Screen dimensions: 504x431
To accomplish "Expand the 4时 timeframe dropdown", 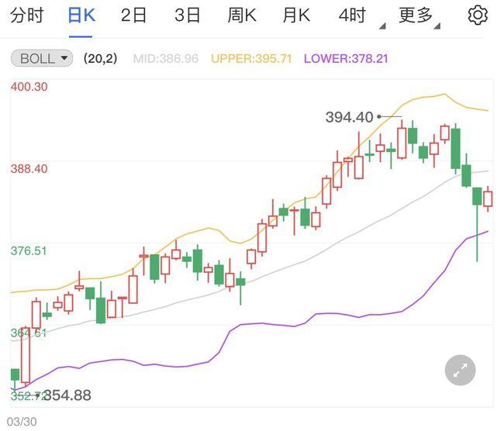I will [354, 16].
